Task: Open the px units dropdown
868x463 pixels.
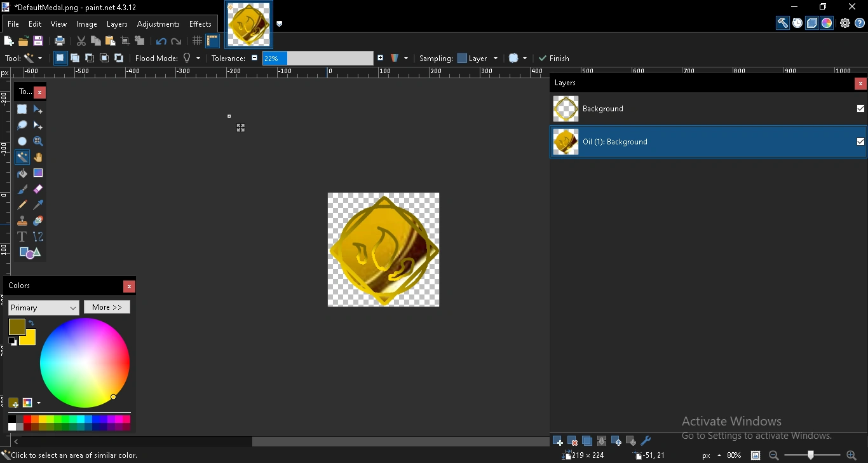Action: pos(712,456)
